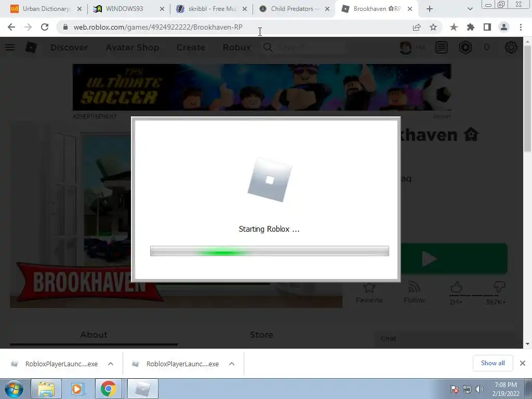
Task: Expand options for first RobloxPlayerLauncher download
Action: (111, 364)
